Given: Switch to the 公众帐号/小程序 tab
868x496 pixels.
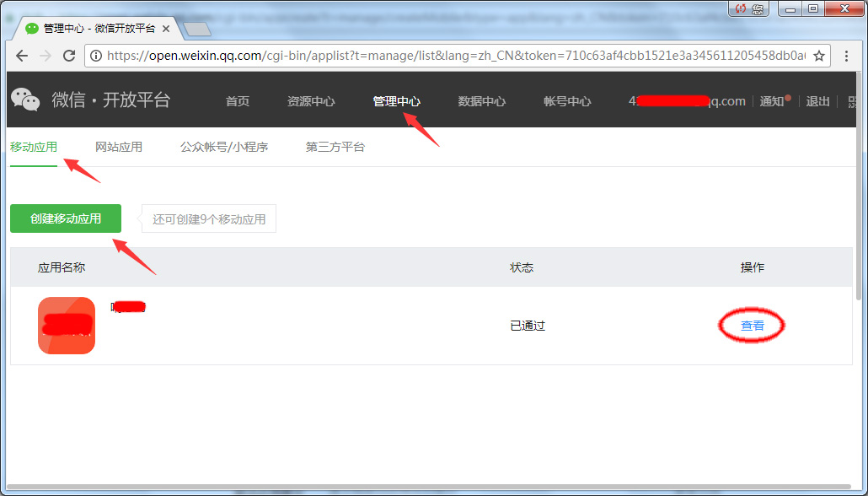Looking at the screenshot, I should coord(224,147).
